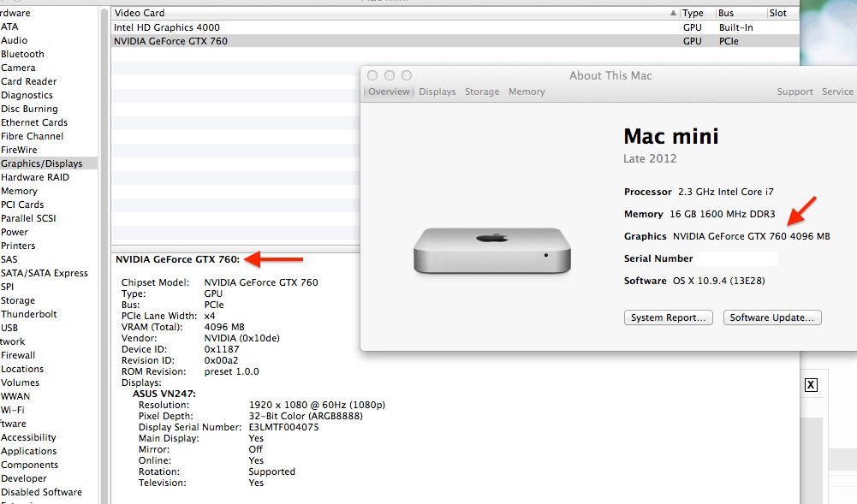Select WWAN in the sidebar

[15, 396]
